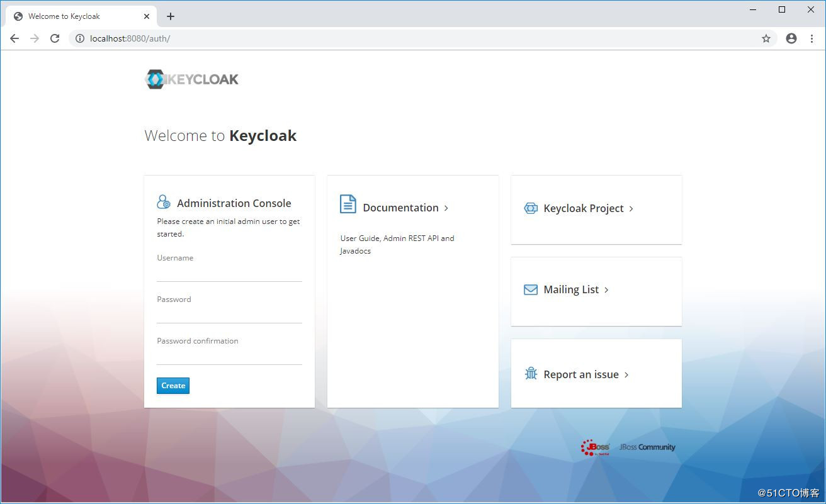This screenshot has width=826, height=504.
Task: Open a new browser tab
Action: point(170,16)
